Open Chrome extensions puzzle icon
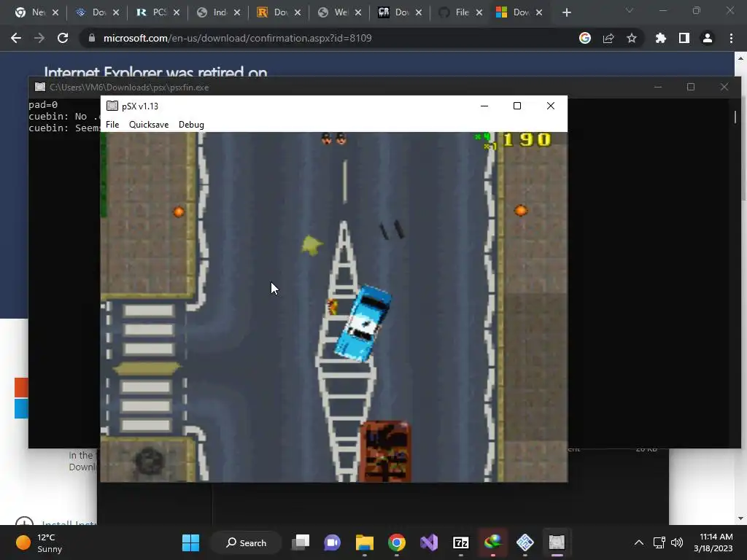 [x=661, y=38]
